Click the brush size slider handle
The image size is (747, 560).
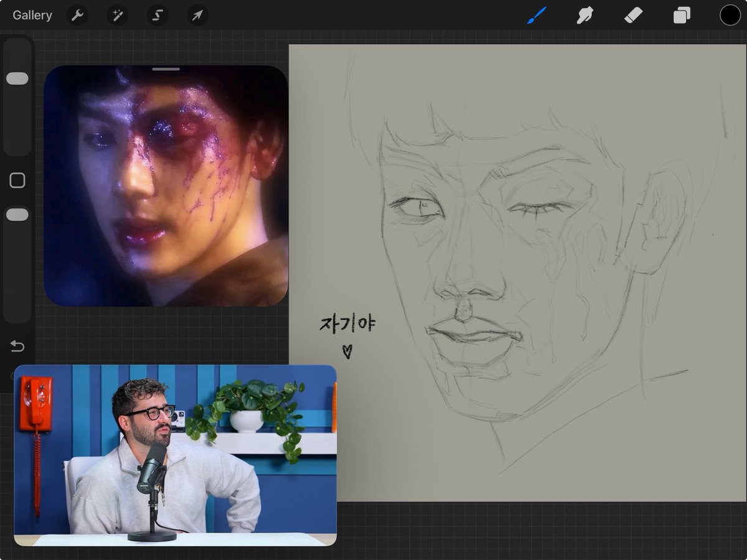[x=17, y=78]
